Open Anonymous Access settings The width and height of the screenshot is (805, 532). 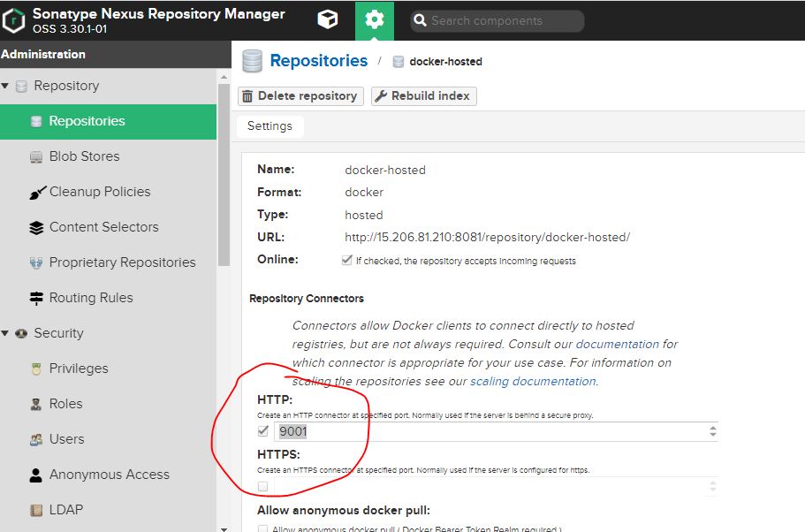pyautogui.click(x=109, y=475)
